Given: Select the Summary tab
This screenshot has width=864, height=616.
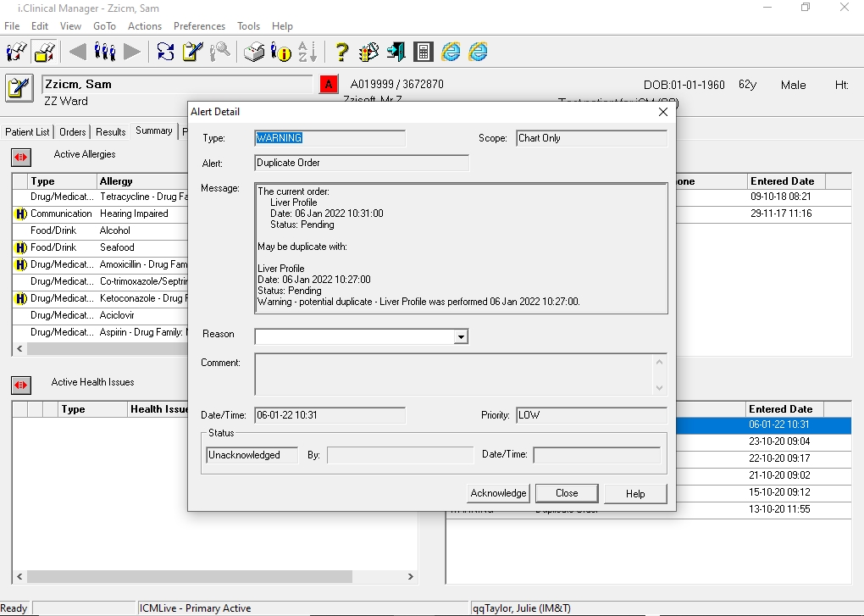Looking at the screenshot, I should point(153,130).
